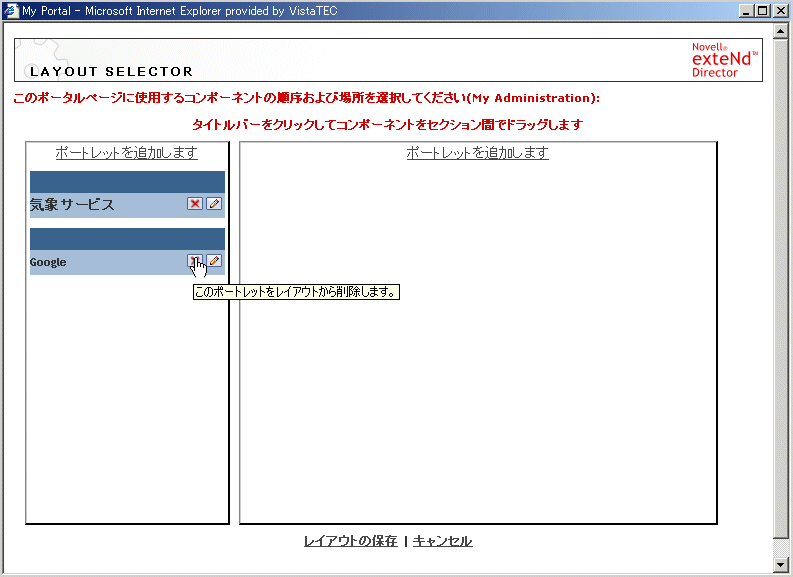Click the scrollbar down arrow
Image resolution: width=793 pixels, height=577 pixels.
pyautogui.click(x=780, y=564)
